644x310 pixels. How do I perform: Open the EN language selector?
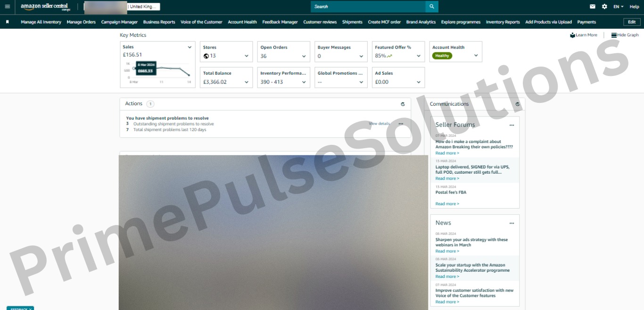pyautogui.click(x=618, y=7)
